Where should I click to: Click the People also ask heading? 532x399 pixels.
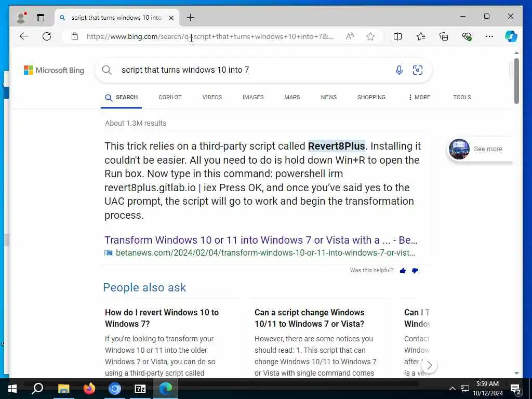(x=144, y=287)
